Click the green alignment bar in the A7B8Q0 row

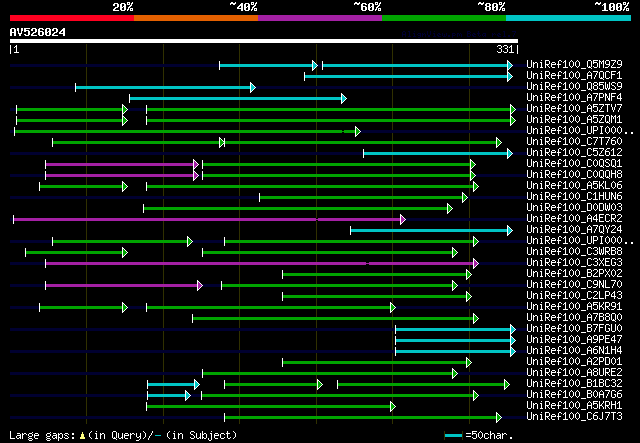[x=336, y=319]
